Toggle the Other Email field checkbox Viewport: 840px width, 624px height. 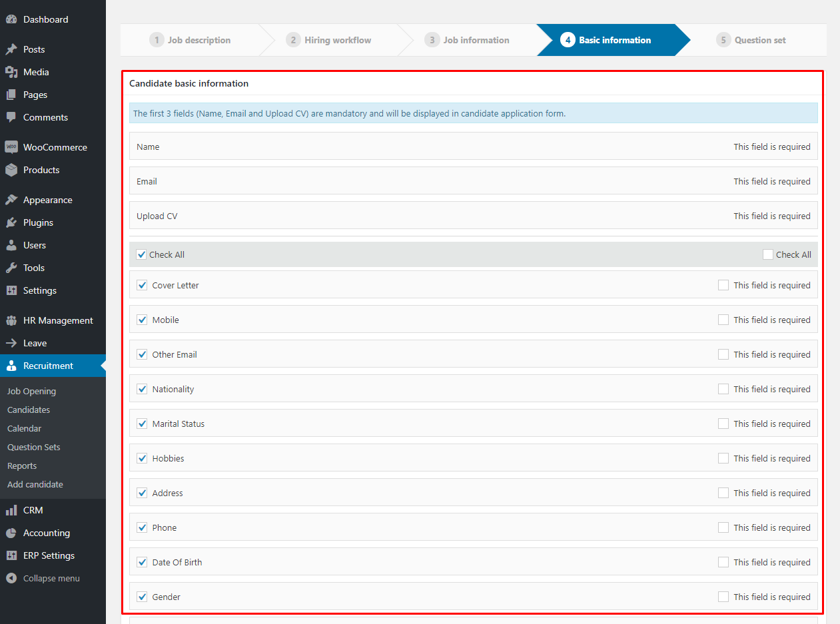pos(142,354)
